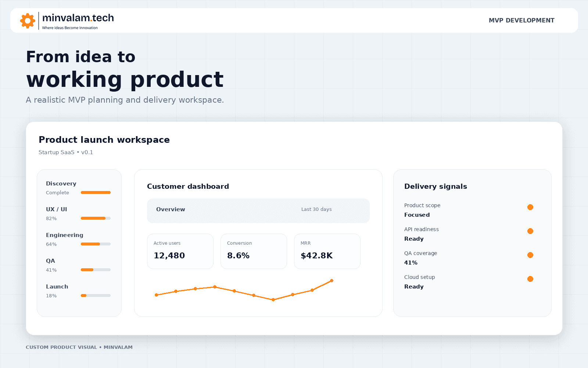
Task: Click the '41%' value under QA coverage
Action: 410,263
